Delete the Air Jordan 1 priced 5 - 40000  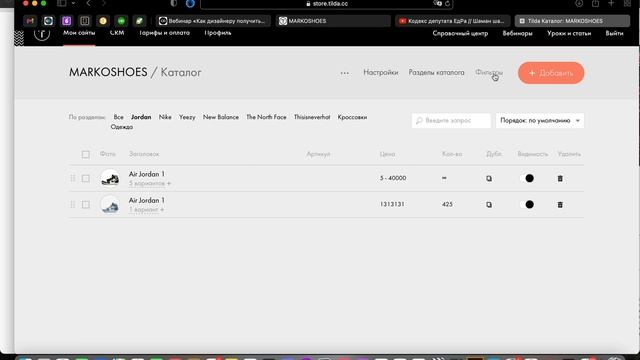pos(560,178)
